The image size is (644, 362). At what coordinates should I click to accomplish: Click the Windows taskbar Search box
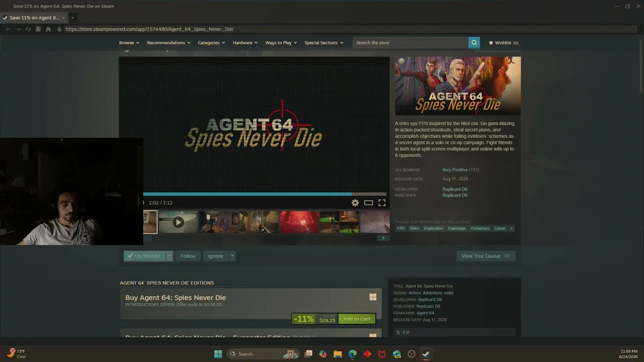[263, 354]
